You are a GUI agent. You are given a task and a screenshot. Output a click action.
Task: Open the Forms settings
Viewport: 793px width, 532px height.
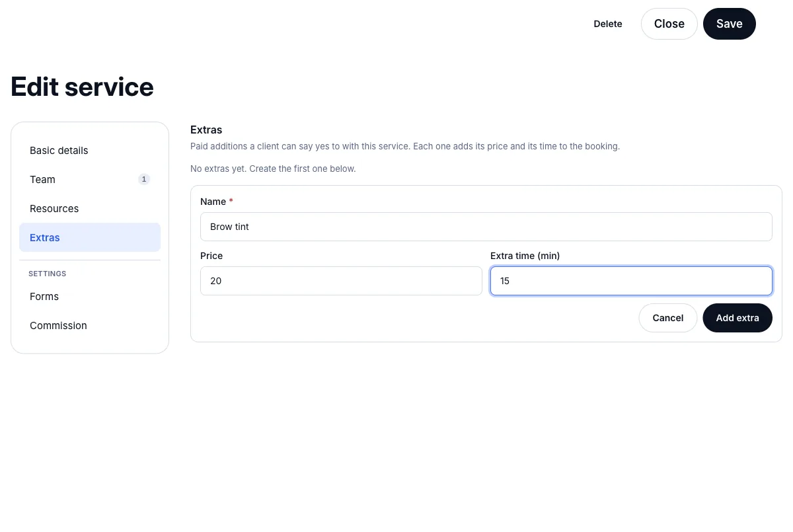pyautogui.click(x=90, y=297)
